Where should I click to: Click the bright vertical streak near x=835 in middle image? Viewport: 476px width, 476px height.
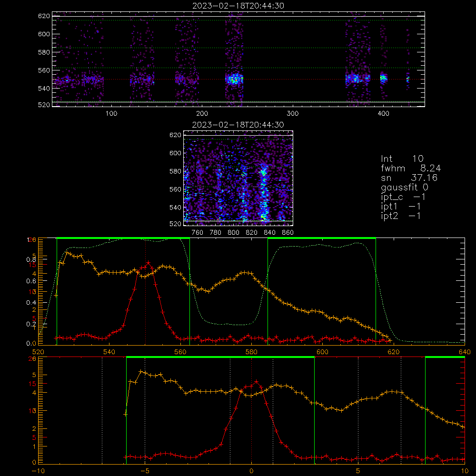coord(264,193)
